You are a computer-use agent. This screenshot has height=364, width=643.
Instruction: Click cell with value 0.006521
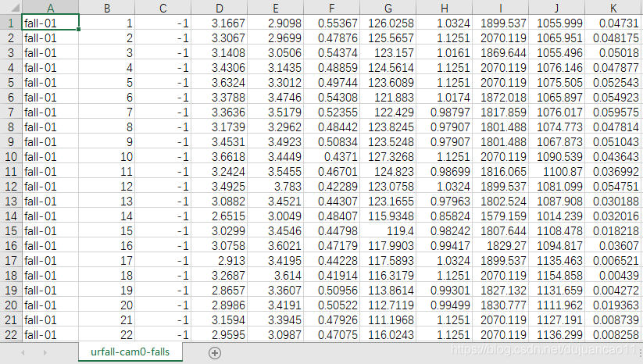pyautogui.click(x=613, y=261)
